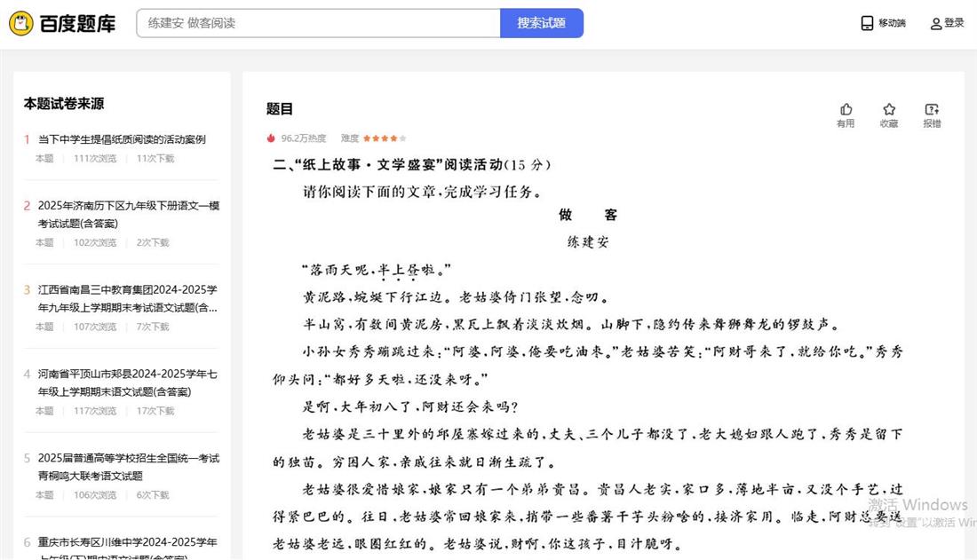Click the 有用 thumbs-up icon
977x560 pixels.
pos(846,109)
